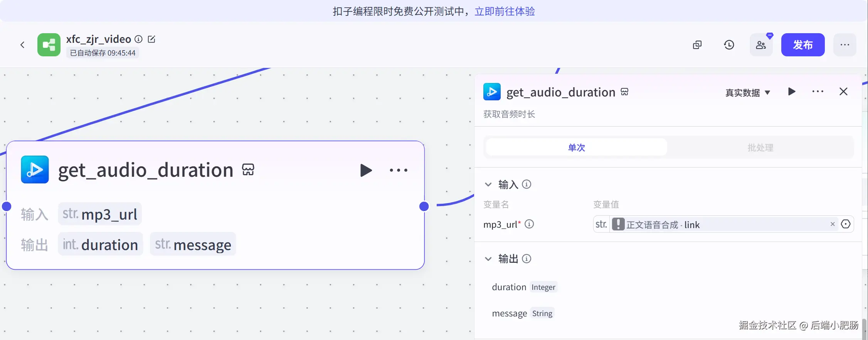Switch to the 单次 tab
868x340 pixels.
pos(577,147)
